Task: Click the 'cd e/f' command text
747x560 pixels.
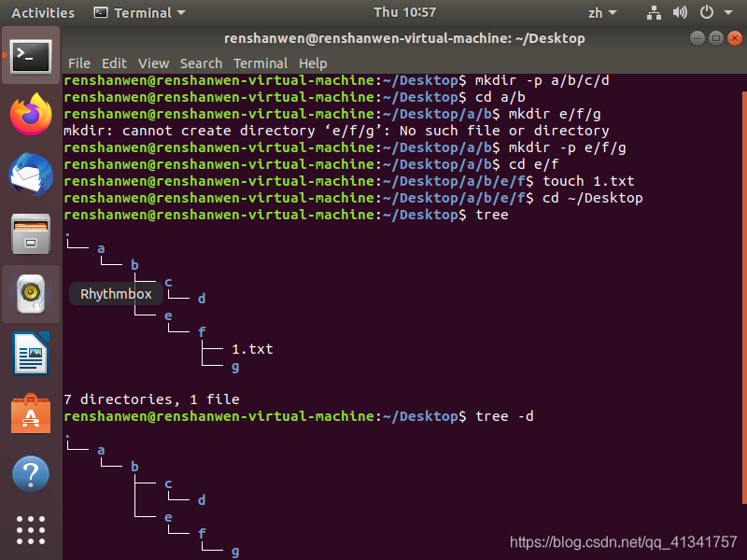Action: [x=533, y=164]
